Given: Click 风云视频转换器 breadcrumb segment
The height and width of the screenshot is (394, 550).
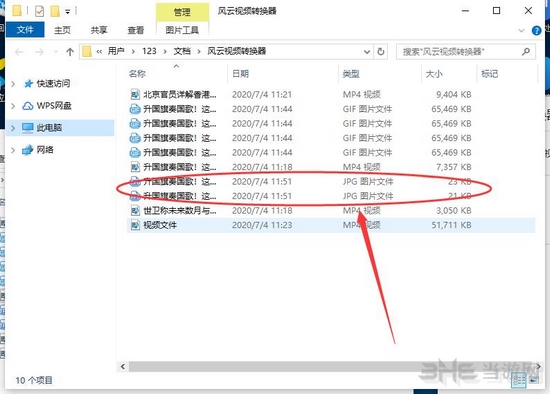Looking at the screenshot, I should (x=237, y=51).
